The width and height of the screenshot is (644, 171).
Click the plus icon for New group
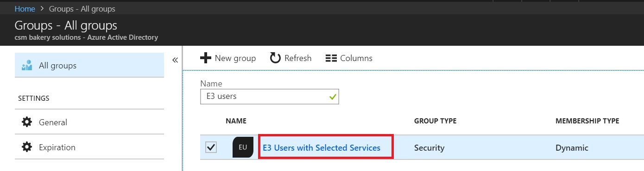click(x=205, y=58)
